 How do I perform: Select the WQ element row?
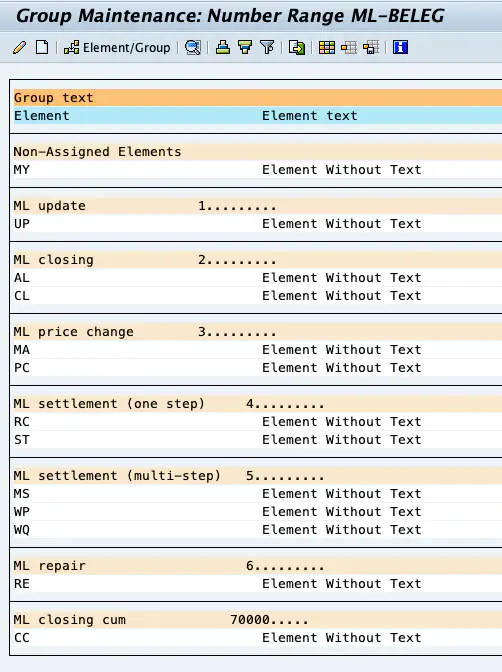[x=257, y=530]
